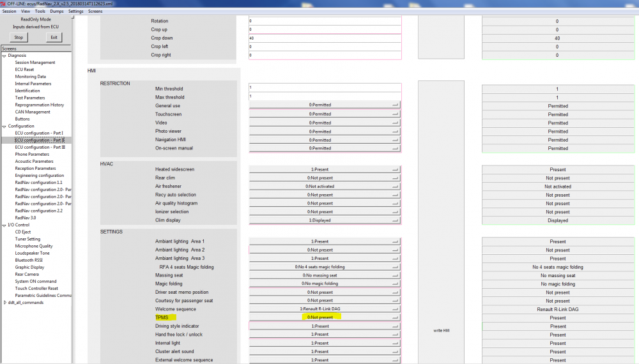Open the TPMS dropdown
639x364 pixels.
[x=325, y=317]
